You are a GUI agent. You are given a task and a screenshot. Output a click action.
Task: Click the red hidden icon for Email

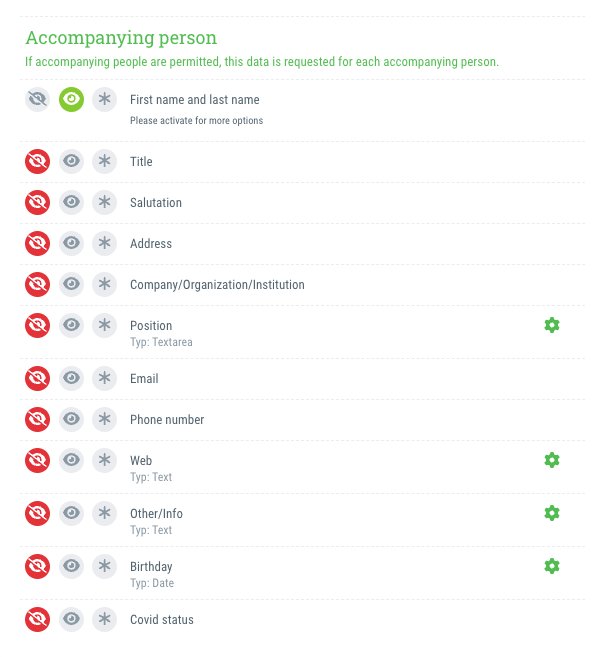click(x=37, y=378)
